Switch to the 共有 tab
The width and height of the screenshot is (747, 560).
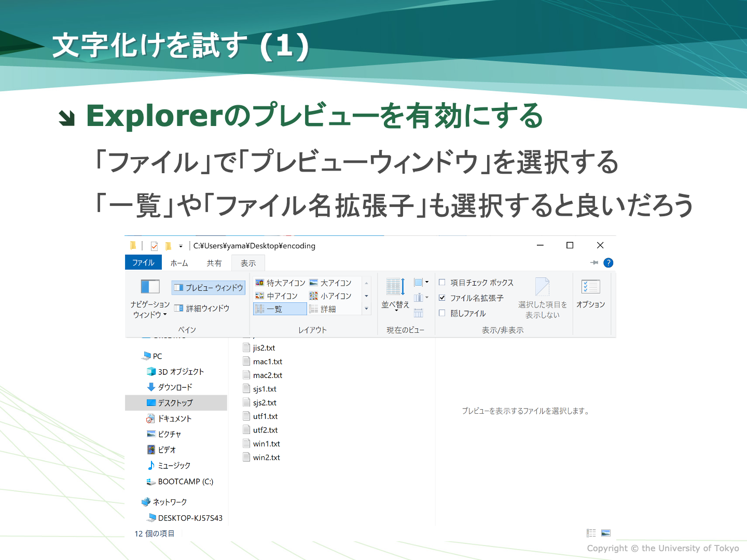[214, 263]
